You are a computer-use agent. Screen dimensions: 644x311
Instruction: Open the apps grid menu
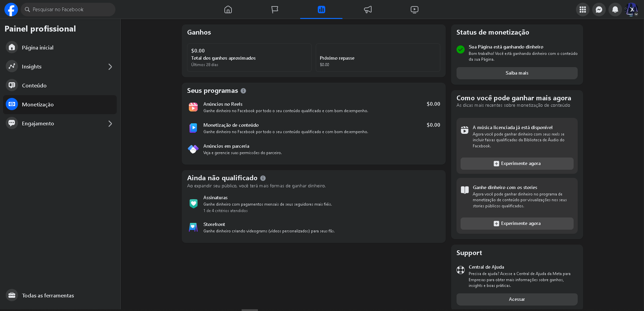point(582,10)
